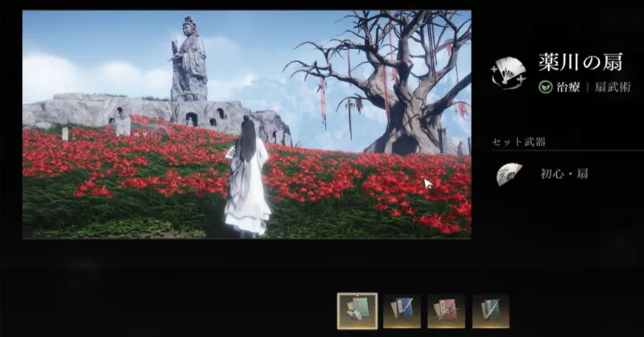The width and height of the screenshot is (644, 337).
Task: Click the stone statue in the preview
Action: click(x=189, y=58)
